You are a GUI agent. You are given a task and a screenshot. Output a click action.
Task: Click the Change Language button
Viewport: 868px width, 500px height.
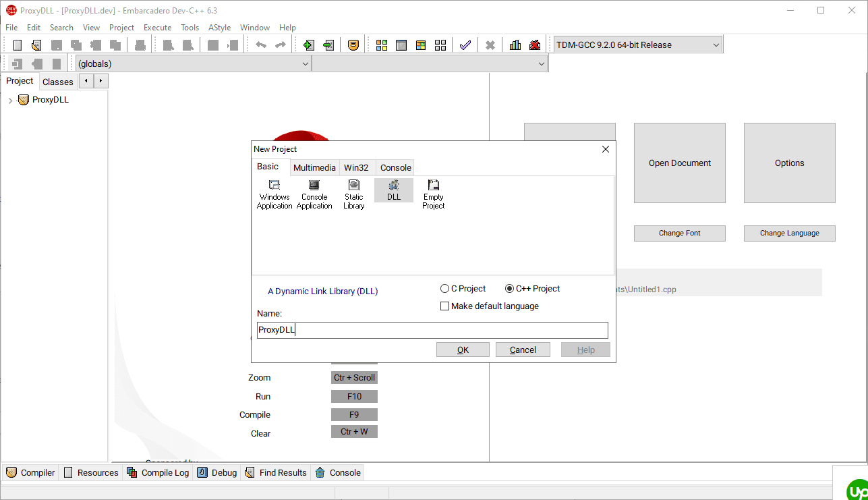790,233
